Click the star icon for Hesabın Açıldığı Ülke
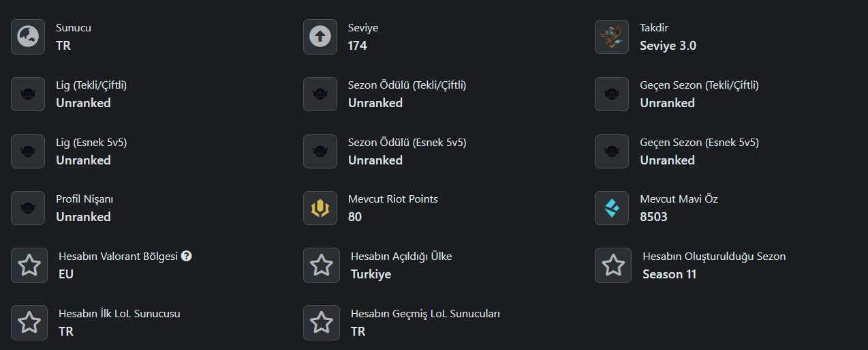 pos(320,265)
